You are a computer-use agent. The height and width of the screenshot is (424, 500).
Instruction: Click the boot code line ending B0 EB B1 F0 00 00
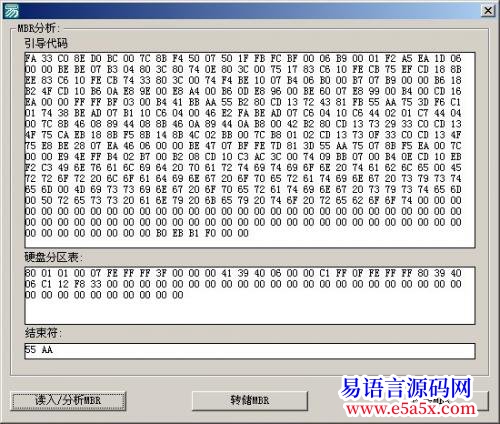[x=137, y=233]
